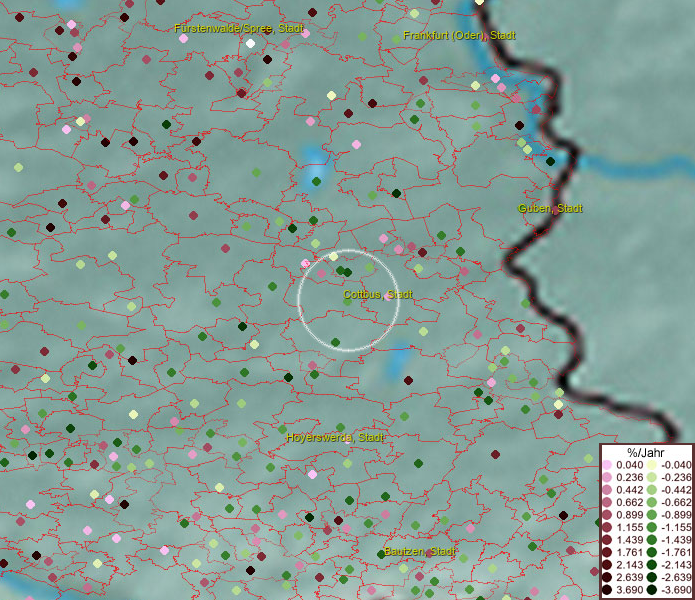Click the 0.442 pink legend entry
695x600 pixels.
(x=607, y=490)
